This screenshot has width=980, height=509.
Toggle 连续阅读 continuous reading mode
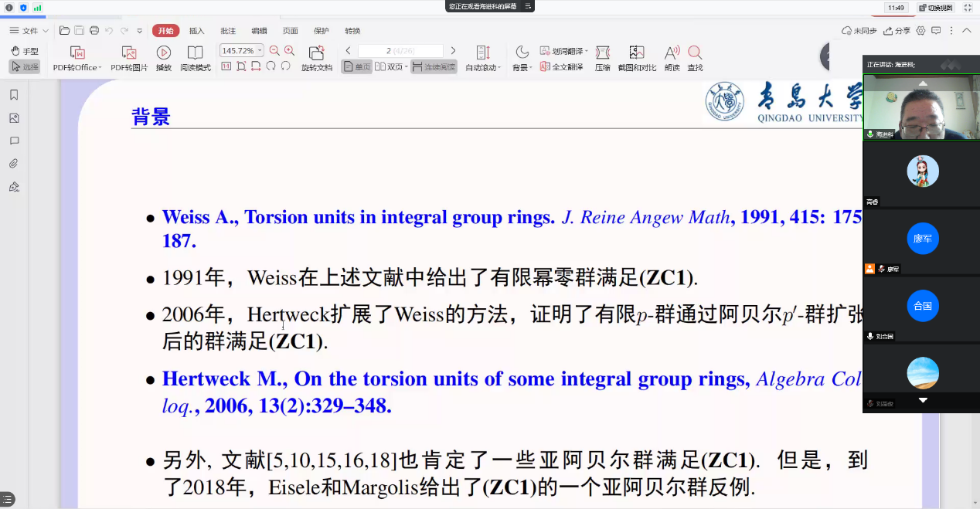pyautogui.click(x=434, y=67)
